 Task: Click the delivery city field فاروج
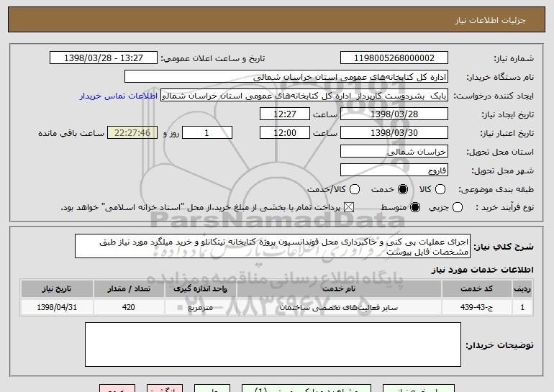(x=394, y=170)
